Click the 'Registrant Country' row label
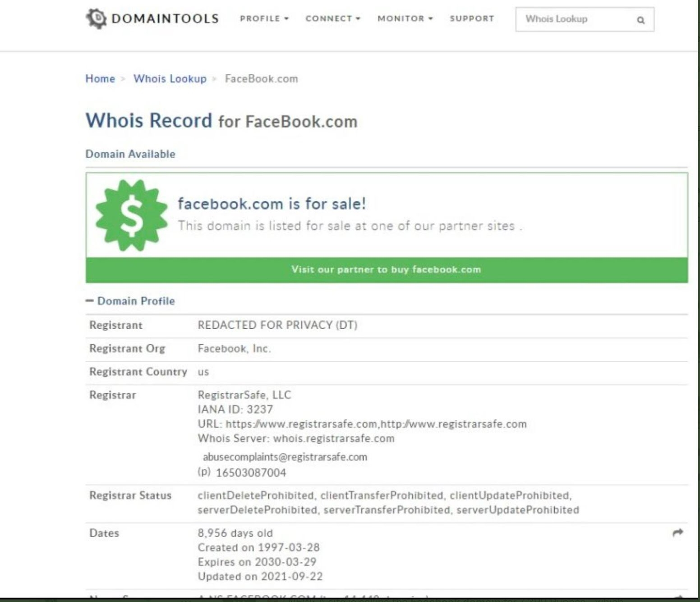700x602 pixels. click(x=138, y=372)
